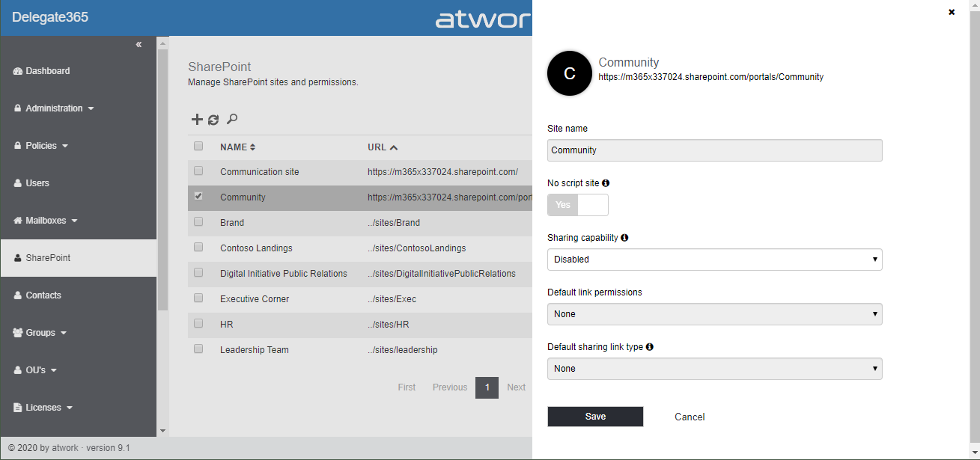Open the Default sharing link type dropdown
The height and width of the screenshot is (460, 980).
pos(715,369)
